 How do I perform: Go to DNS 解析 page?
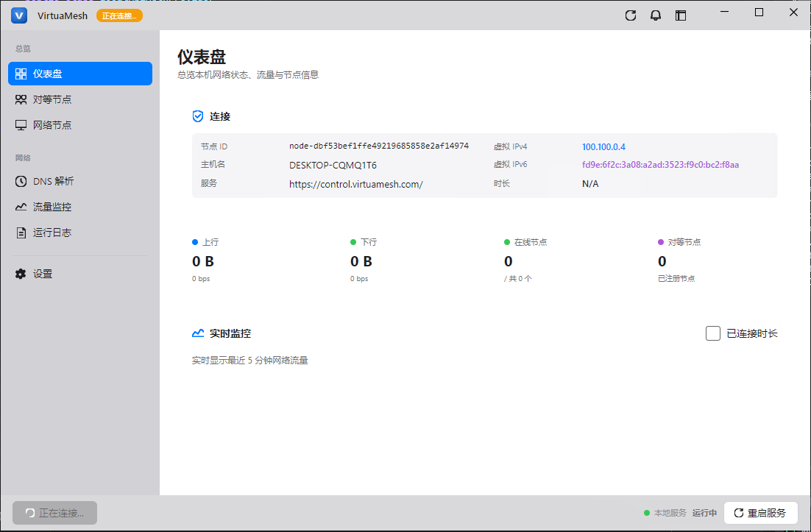[x=80, y=181]
